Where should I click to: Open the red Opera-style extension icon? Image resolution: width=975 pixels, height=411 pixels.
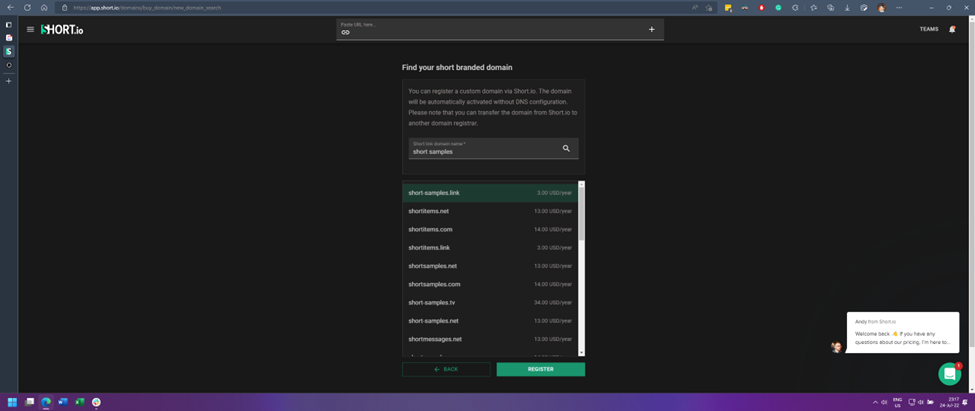pos(762,8)
